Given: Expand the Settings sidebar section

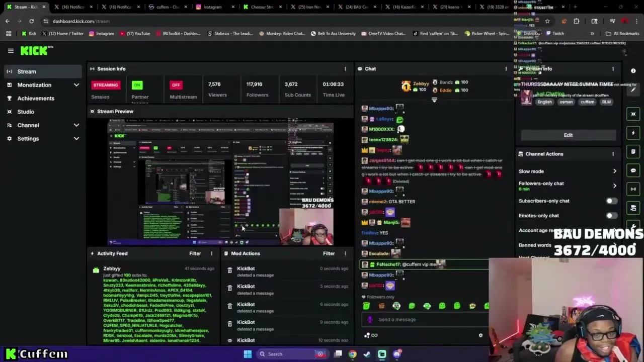Looking at the screenshot, I should 76,139.
